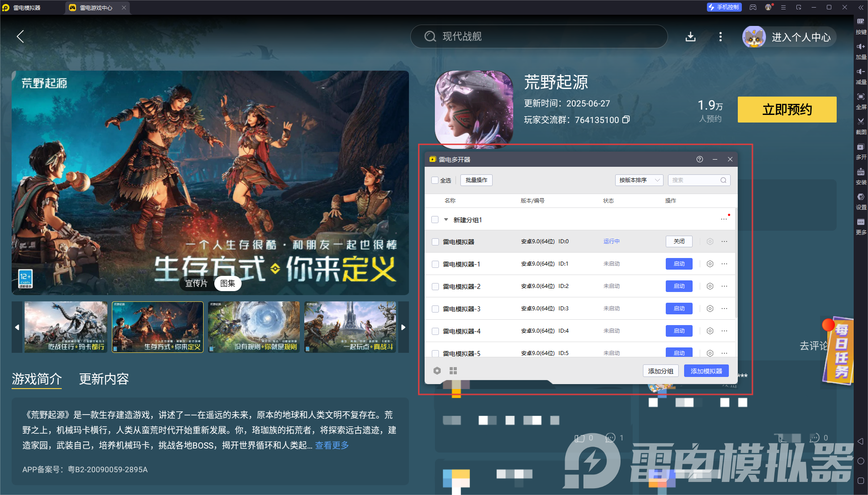Check the 全选 select-all checkbox
Viewport: 868px width, 495px height.
(x=435, y=180)
